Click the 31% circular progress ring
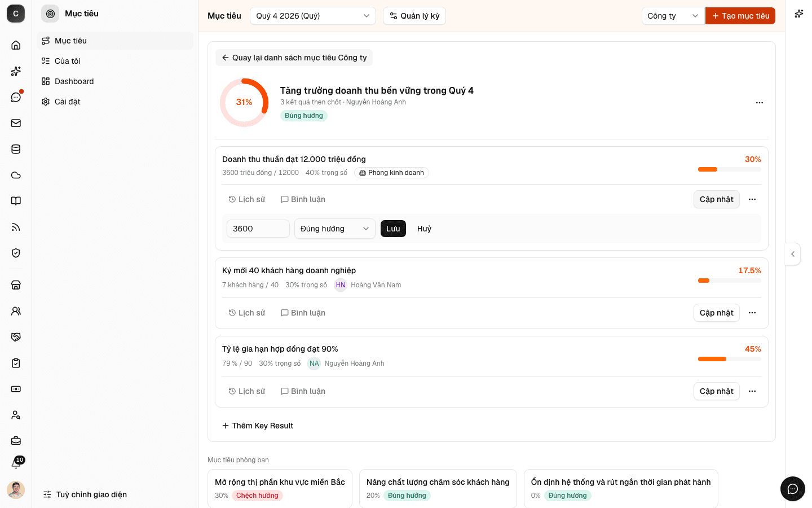The width and height of the screenshot is (812, 508). click(244, 102)
